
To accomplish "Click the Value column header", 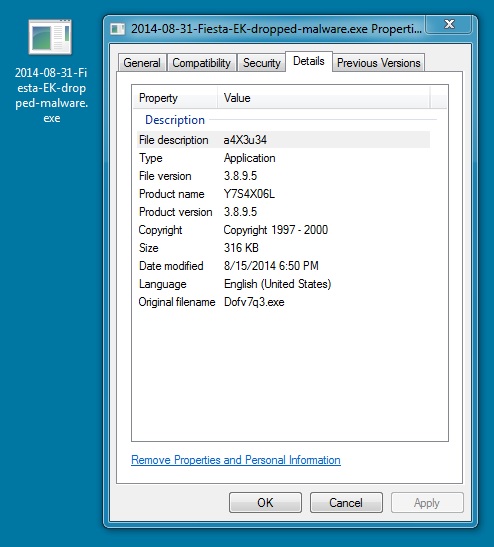I will click(x=324, y=98).
